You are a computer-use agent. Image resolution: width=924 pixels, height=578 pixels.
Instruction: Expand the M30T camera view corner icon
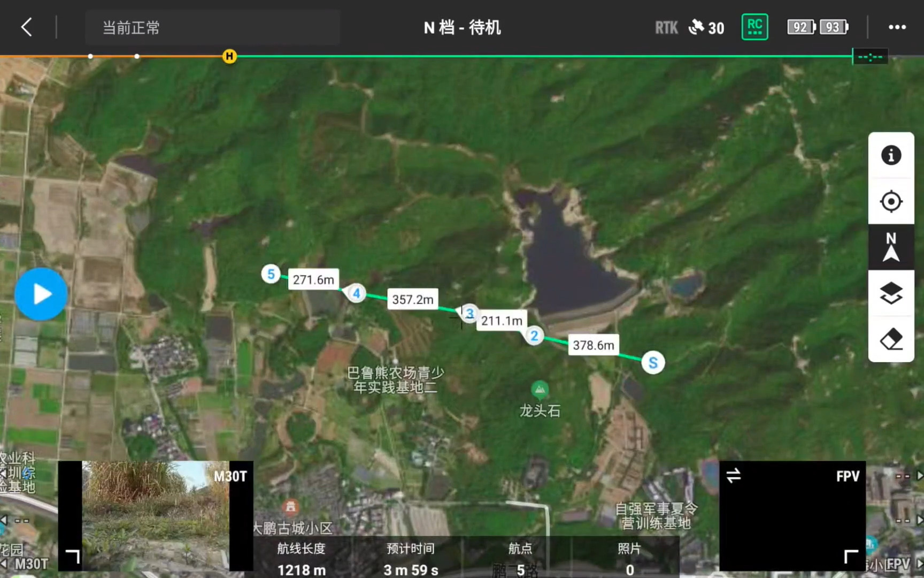[x=73, y=557]
